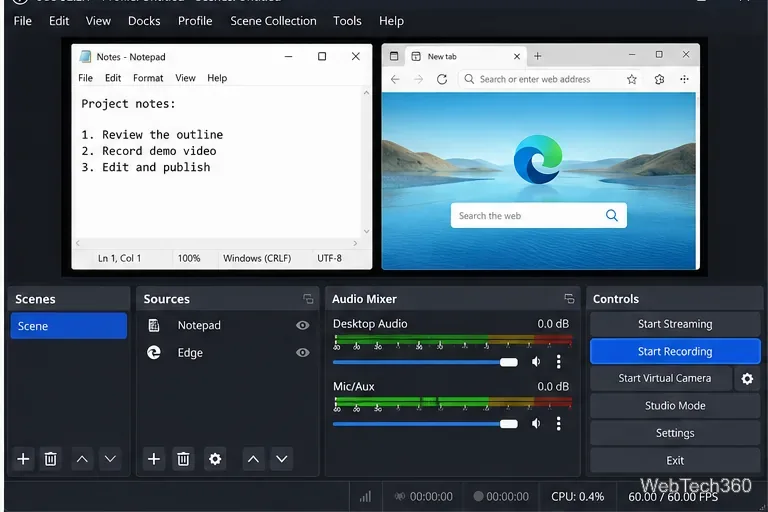Delete selected source with trash icon
The width and height of the screenshot is (768, 512).
183,459
